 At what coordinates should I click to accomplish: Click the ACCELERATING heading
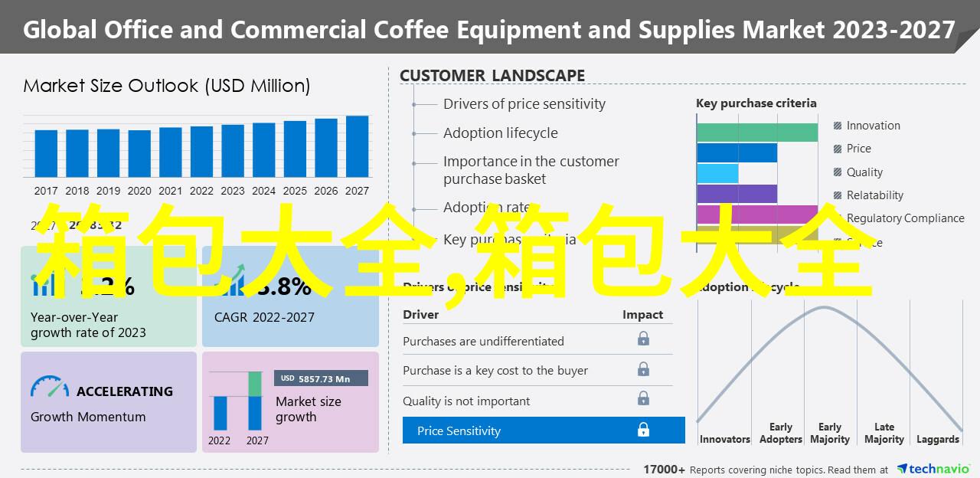(125, 391)
